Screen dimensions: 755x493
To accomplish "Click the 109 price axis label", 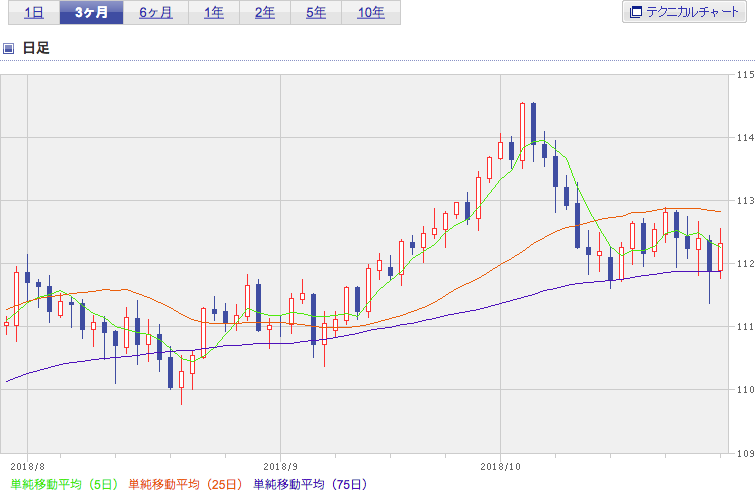I will pos(745,453).
